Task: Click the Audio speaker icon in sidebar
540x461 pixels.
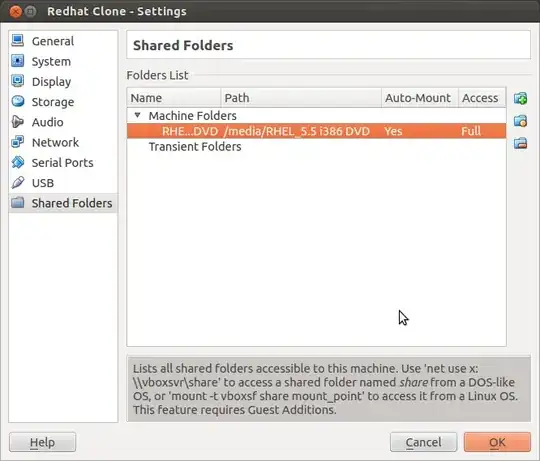Action: pos(18,122)
